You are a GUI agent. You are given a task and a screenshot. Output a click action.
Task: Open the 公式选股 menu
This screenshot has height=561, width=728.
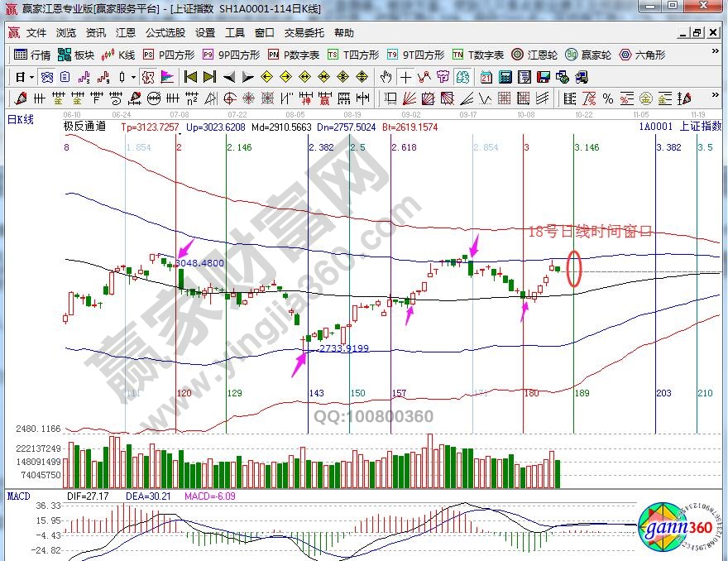click(x=165, y=33)
